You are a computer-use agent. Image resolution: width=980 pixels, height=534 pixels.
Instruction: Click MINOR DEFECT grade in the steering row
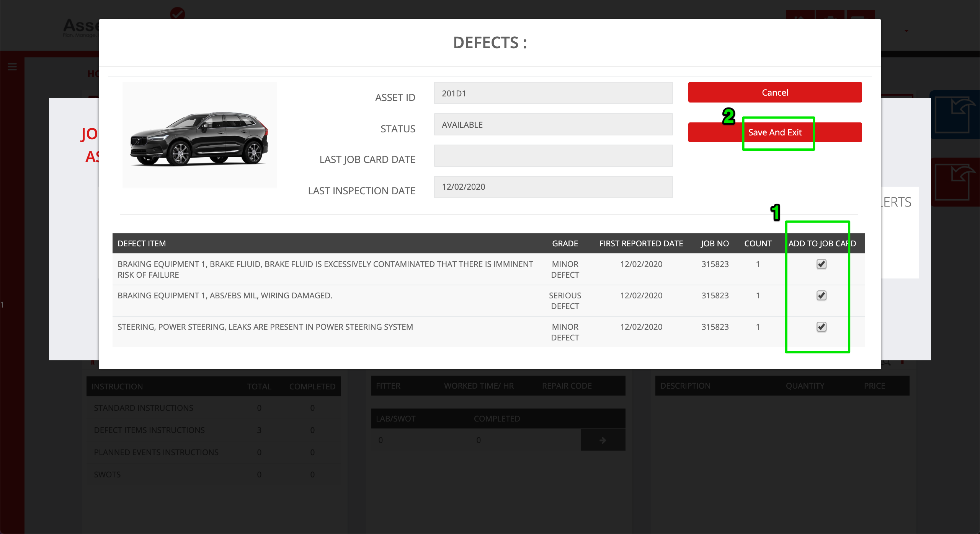tap(565, 332)
